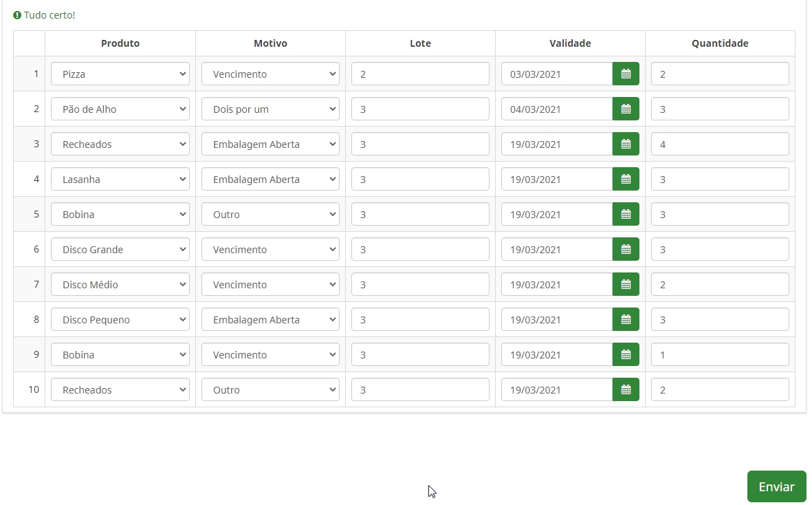Click the Tudo certo! status message
Viewport: 812px width, 505px height.
click(50, 15)
